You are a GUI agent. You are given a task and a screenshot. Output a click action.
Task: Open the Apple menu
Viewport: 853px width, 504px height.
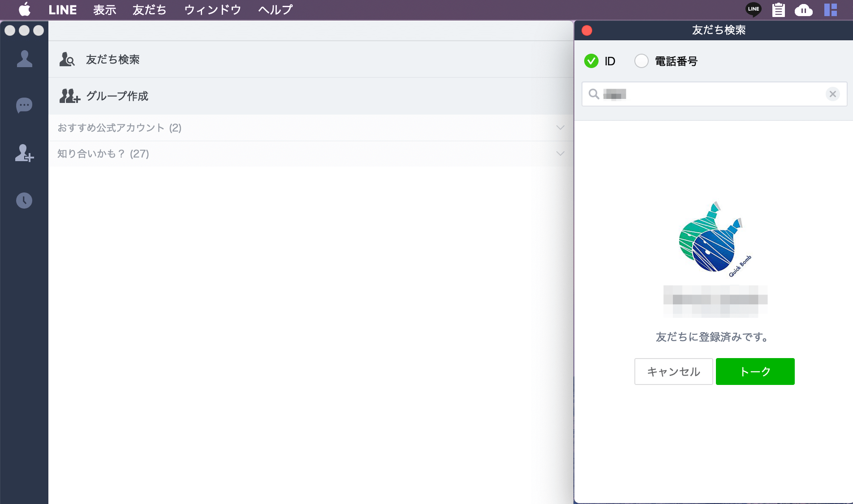pos(25,9)
